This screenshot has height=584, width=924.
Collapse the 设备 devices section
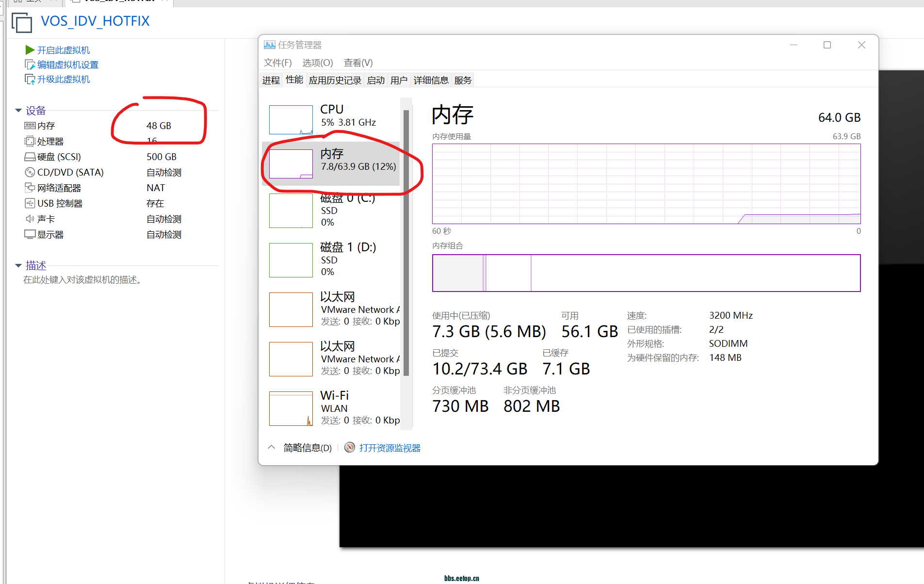pyautogui.click(x=18, y=111)
